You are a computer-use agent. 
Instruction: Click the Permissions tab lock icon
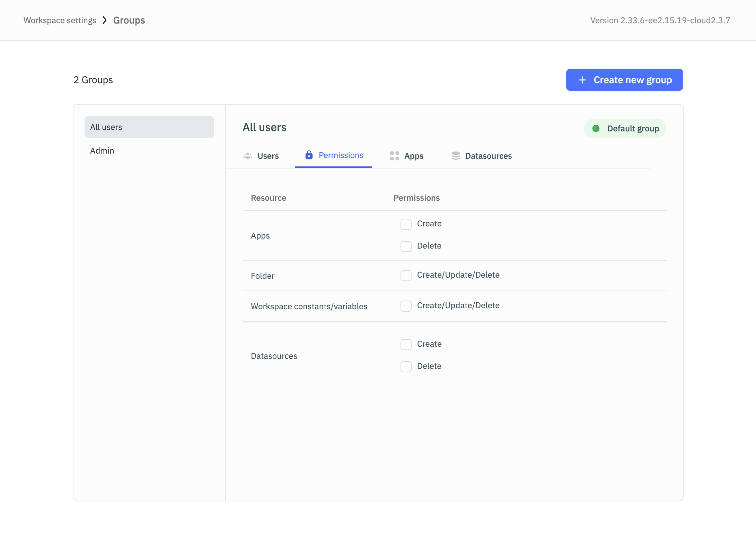(309, 155)
